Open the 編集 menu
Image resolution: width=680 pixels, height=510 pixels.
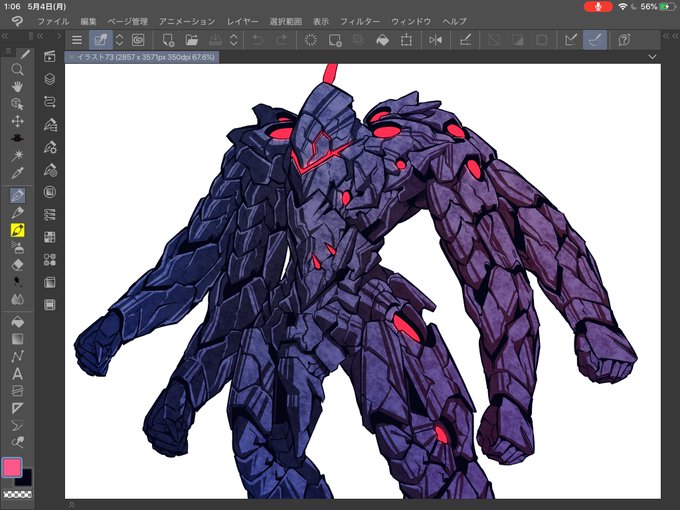point(88,21)
